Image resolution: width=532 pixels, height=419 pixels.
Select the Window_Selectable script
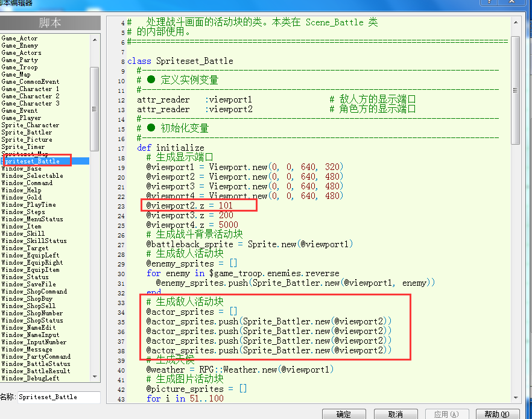(x=32, y=175)
